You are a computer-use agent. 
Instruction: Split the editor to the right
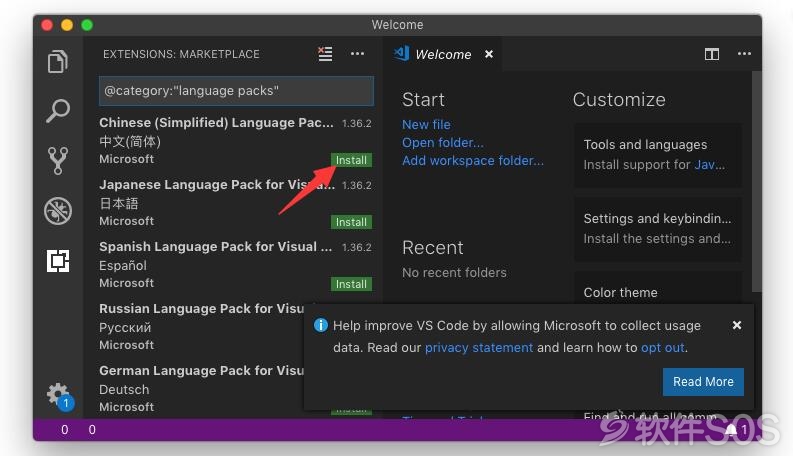[712, 54]
